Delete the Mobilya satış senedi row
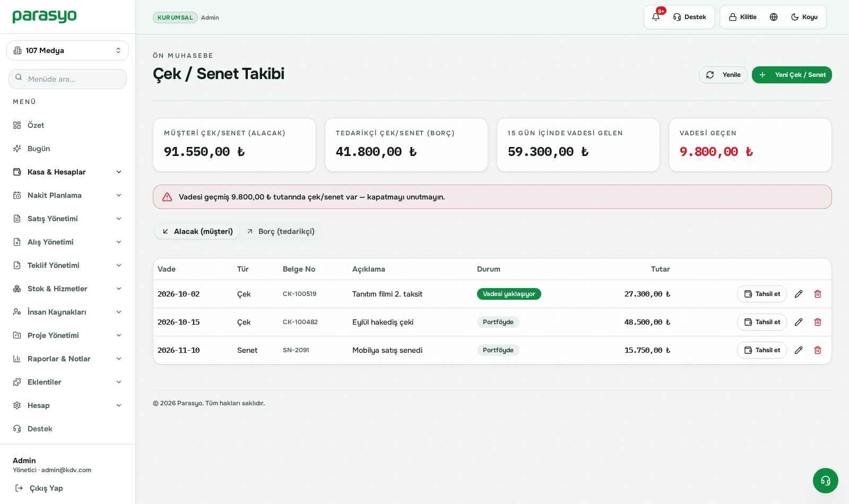The height and width of the screenshot is (504, 849). click(x=818, y=350)
